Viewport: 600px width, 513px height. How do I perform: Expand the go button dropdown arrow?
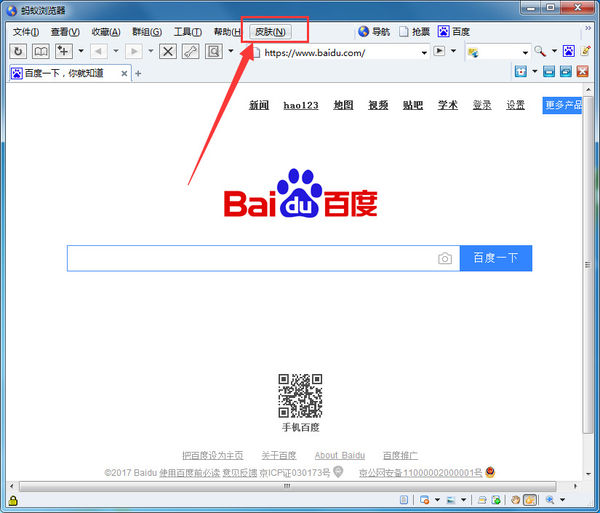tap(453, 51)
